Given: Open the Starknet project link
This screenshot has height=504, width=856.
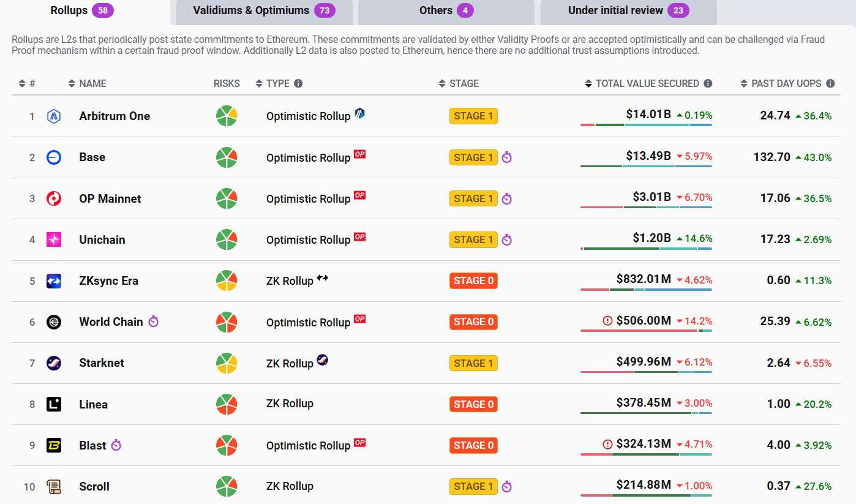Looking at the screenshot, I should (102, 363).
